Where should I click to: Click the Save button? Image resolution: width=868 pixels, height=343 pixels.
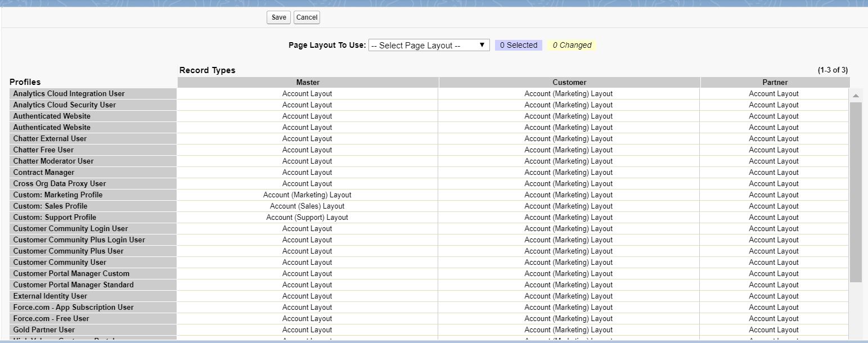click(278, 17)
